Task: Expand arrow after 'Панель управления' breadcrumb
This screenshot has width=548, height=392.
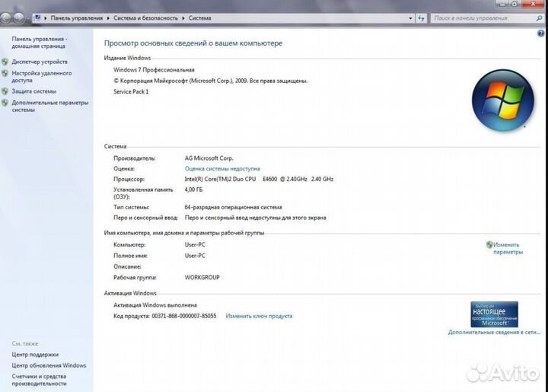Action: pyautogui.click(x=108, y=18)
